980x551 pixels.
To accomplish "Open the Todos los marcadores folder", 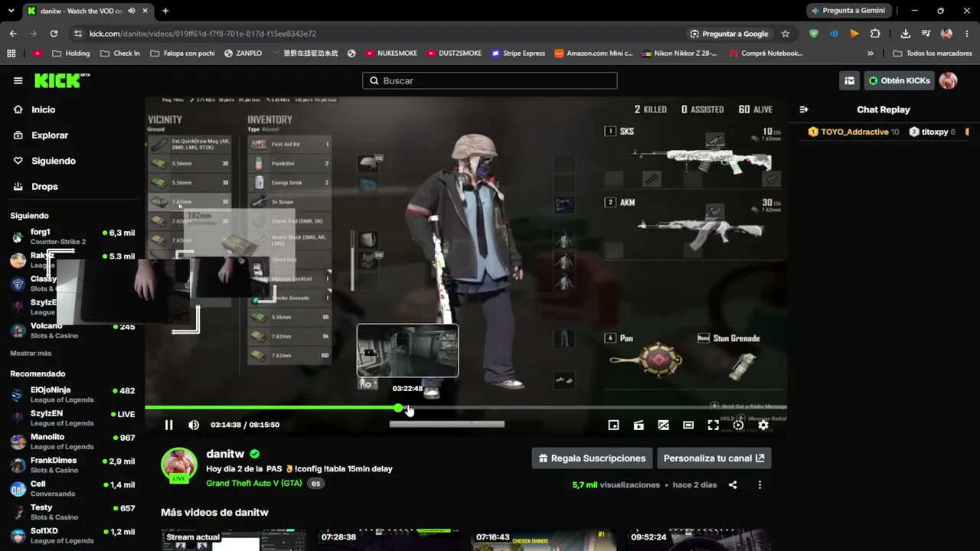I will coord(932,54).
